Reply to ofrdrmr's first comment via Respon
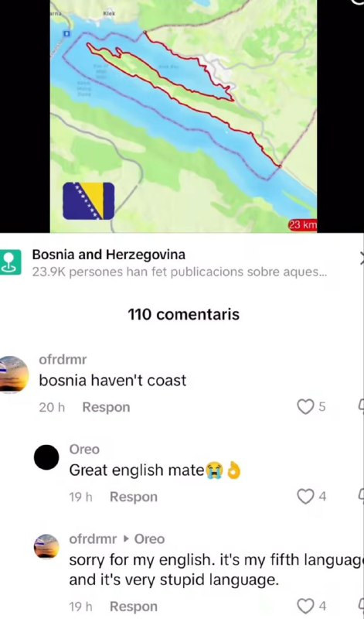 106,408
